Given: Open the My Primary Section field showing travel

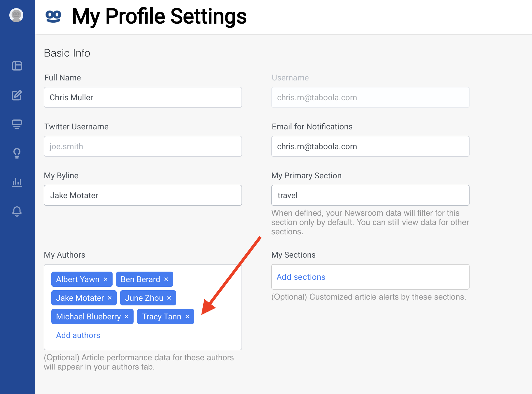Looking at the screenshot, I should 370,195.
